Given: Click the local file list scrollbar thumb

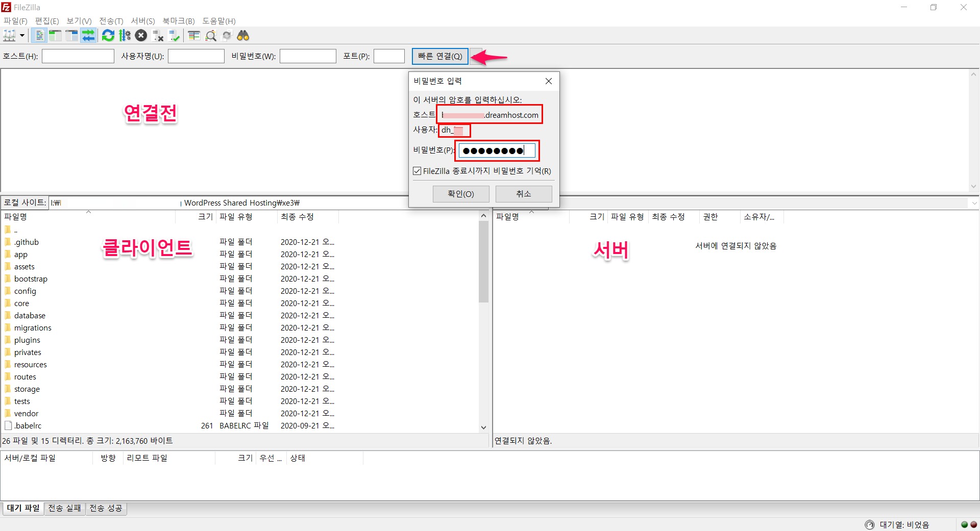Looking at the screenshot, I should [483, 262].
